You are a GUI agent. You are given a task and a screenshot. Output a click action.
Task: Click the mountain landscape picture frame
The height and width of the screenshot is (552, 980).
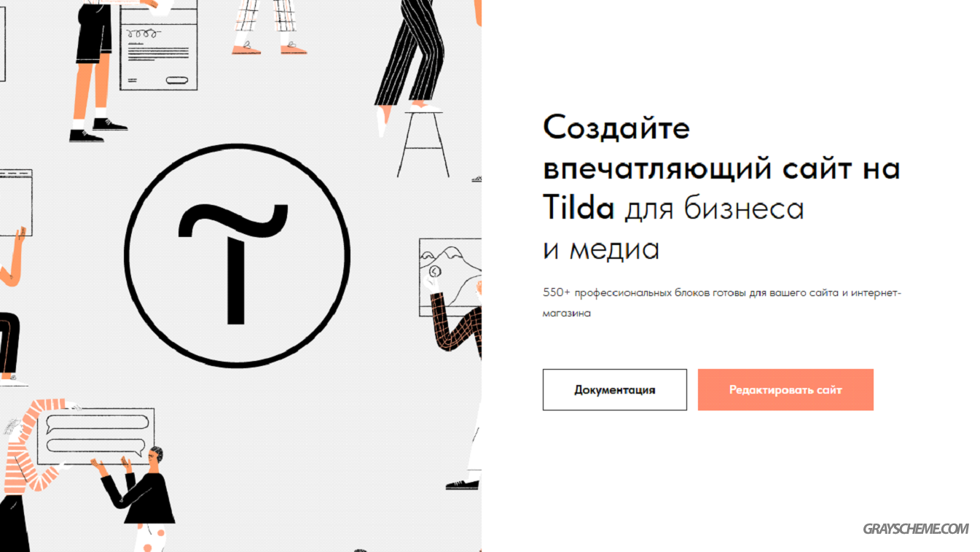(450, 277)
